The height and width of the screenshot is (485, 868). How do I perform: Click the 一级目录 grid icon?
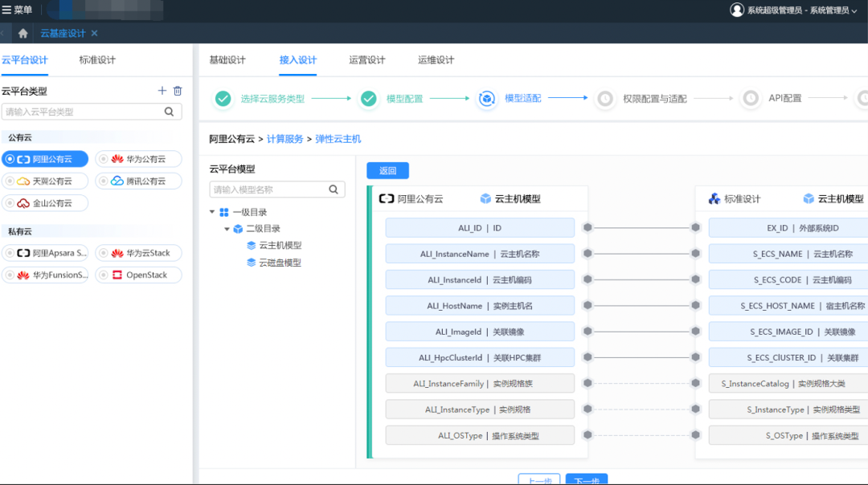tap(224, 212)
